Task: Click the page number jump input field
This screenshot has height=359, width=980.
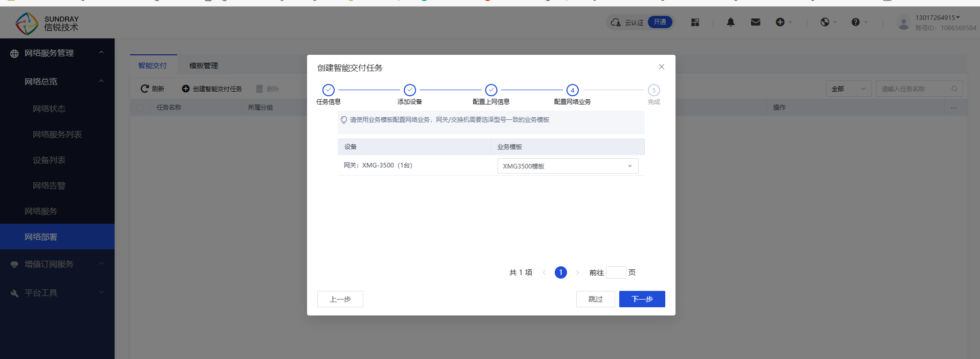Action: click(x=616, y=272)
